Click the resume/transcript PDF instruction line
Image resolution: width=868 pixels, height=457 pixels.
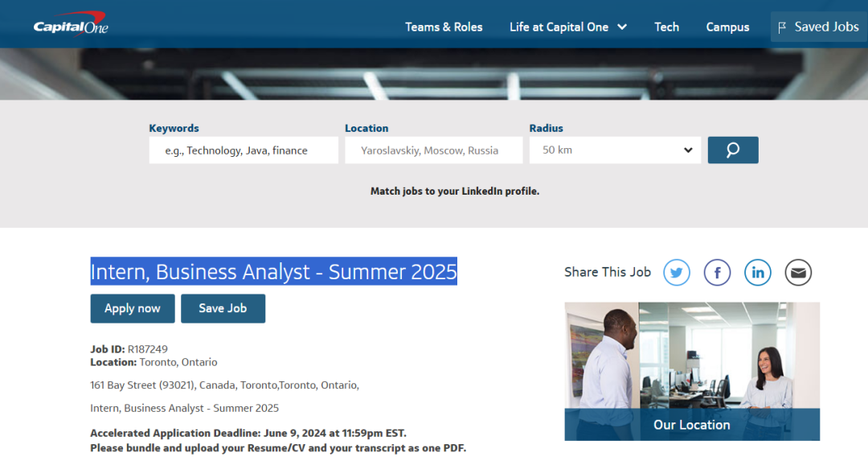click(278, 448)
